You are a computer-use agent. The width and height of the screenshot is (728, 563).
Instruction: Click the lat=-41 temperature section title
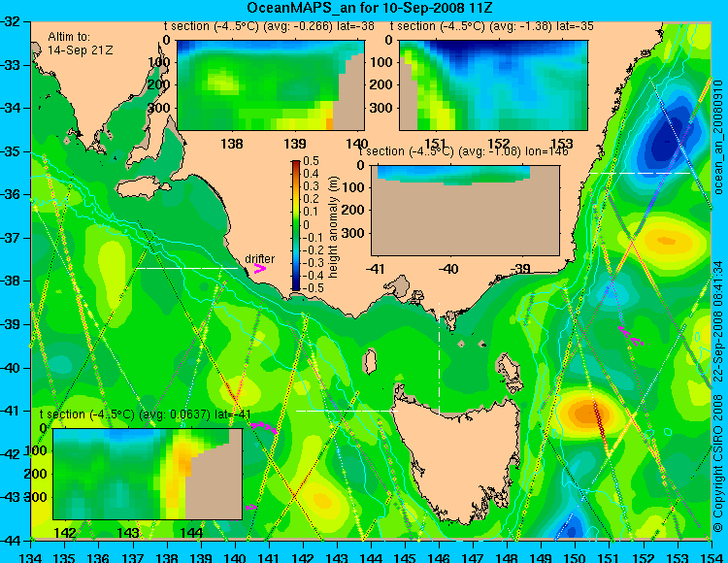click(x=146, y=414)
